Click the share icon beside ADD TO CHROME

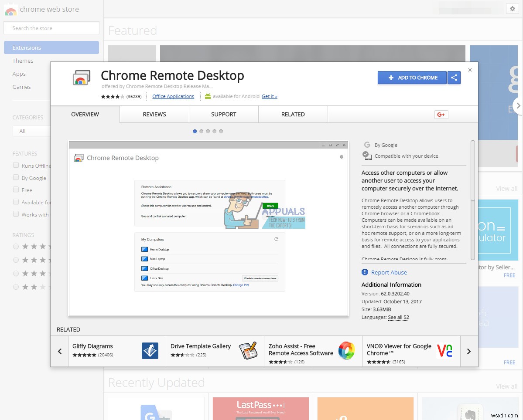click(x=454, y=77)
